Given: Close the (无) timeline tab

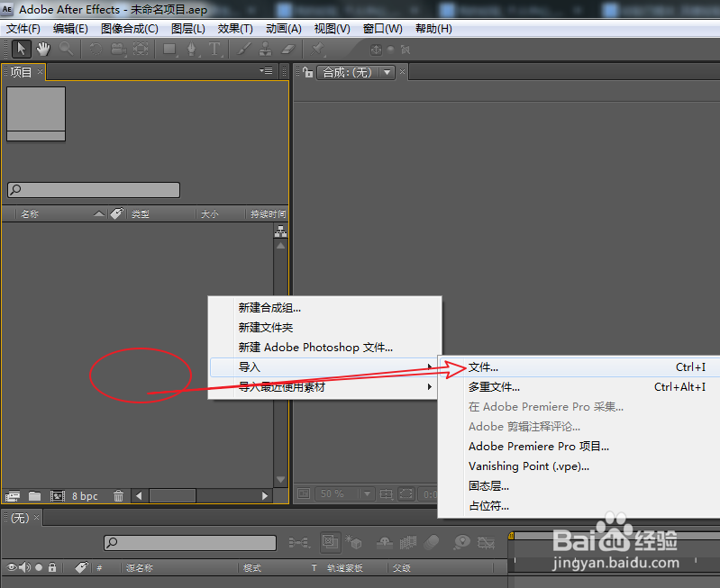Looking at the screenshot, I should (x=36, y=518).
